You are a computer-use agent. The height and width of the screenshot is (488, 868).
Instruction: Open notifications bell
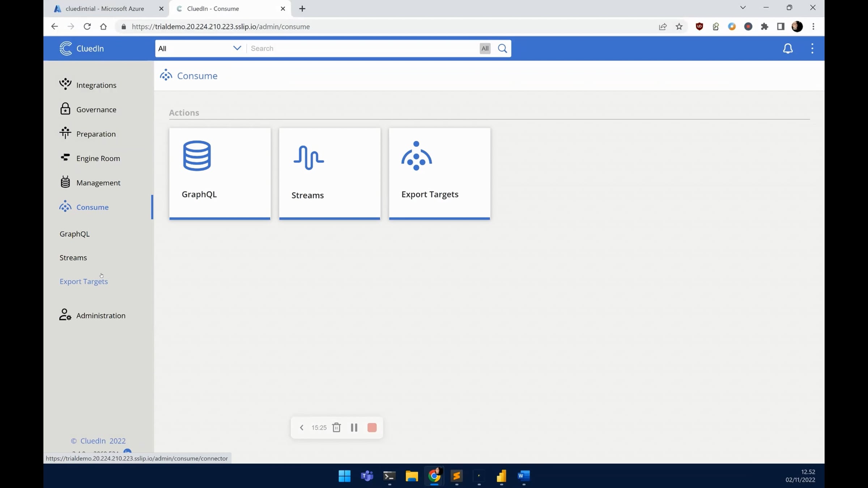point(788,48)
